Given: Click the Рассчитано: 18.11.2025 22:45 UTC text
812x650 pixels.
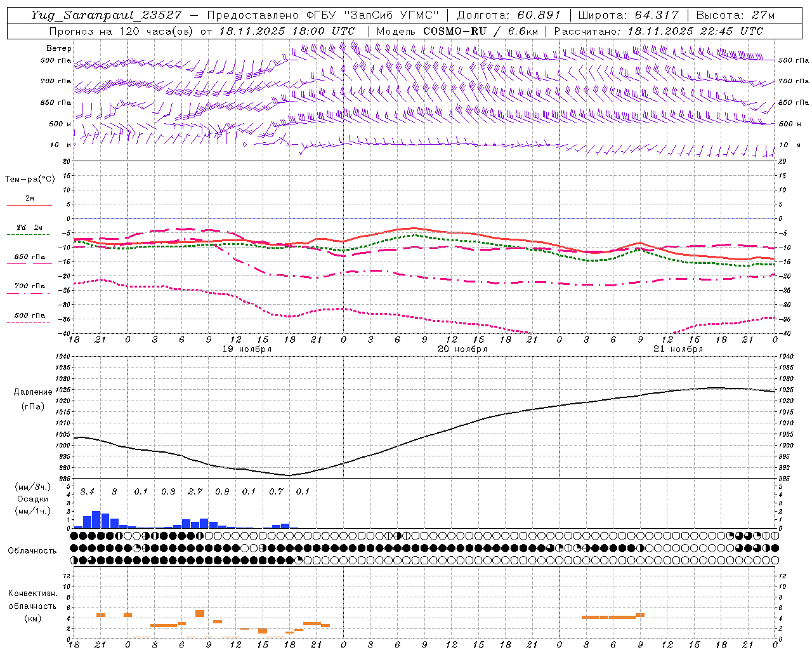Looking at the screenshot, I should click(658, 31).
